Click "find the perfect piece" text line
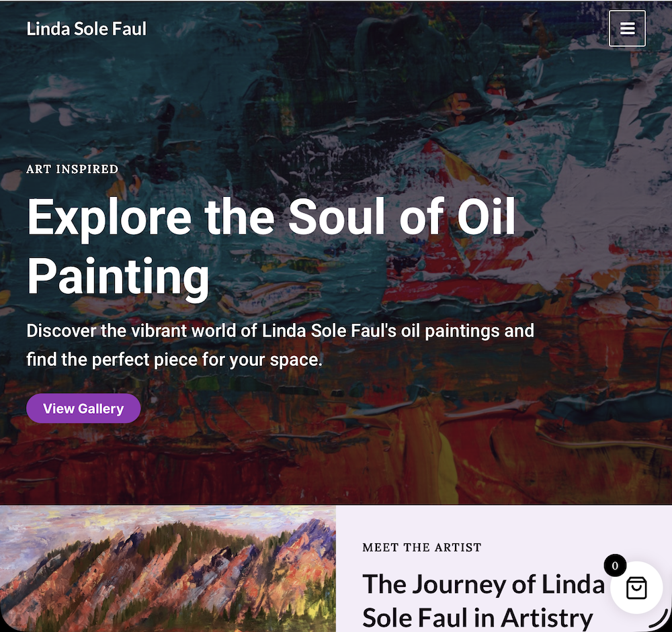Viewport: 672px width, 632px height. click(x=175, y=359)
